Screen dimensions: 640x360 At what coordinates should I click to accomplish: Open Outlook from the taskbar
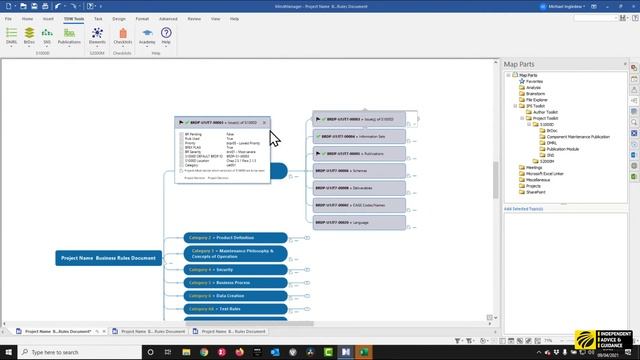[x=275, y=352]
